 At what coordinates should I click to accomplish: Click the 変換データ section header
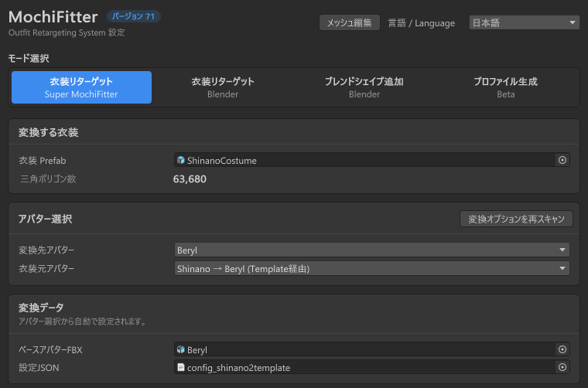click(41, 308)
